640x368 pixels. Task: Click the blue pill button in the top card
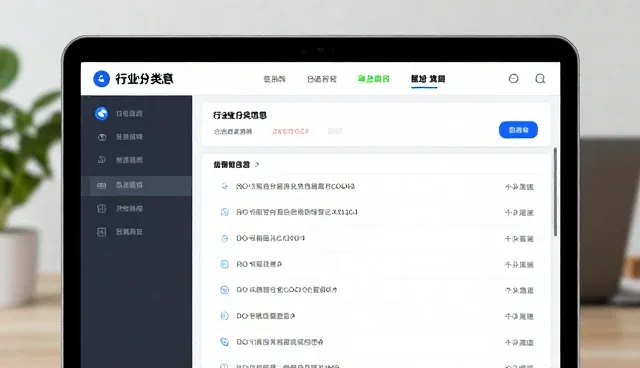tap(518, 130)
